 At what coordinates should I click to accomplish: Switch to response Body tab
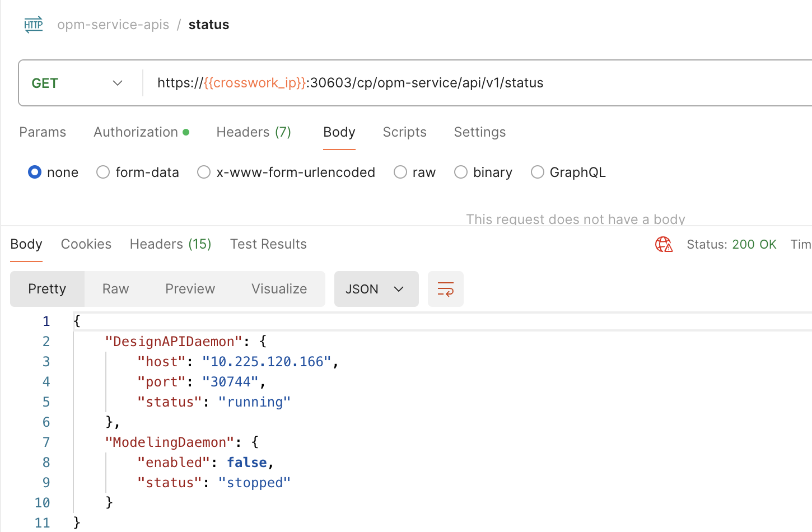(26, 244)
